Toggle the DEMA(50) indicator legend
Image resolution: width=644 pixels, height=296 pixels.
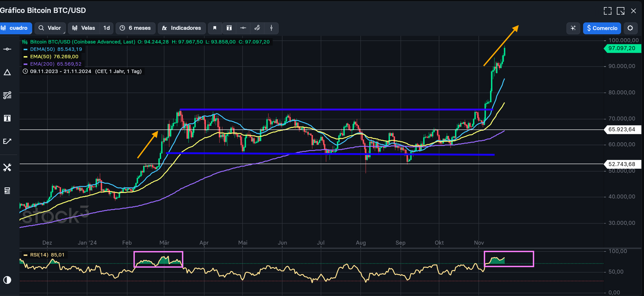56,49
